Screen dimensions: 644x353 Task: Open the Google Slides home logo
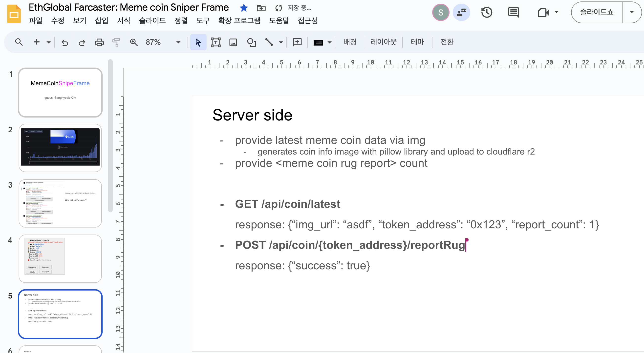coord(14,14)
